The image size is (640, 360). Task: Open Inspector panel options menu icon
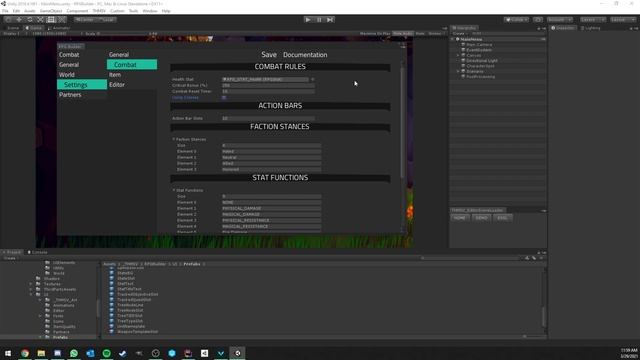tap(636, 28)
